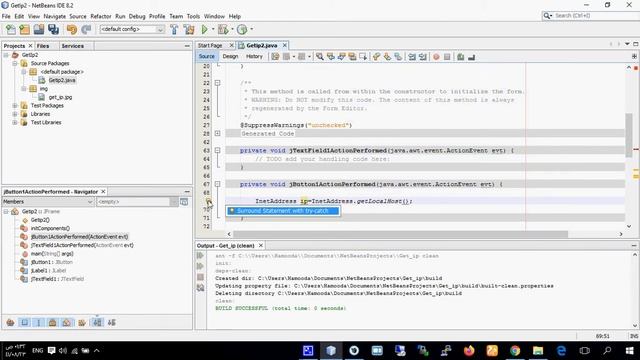This screenshot has height=360, width=640.
Task: Toggle Show Fields filter in Navigator
Action: click(x=24, y=322)
